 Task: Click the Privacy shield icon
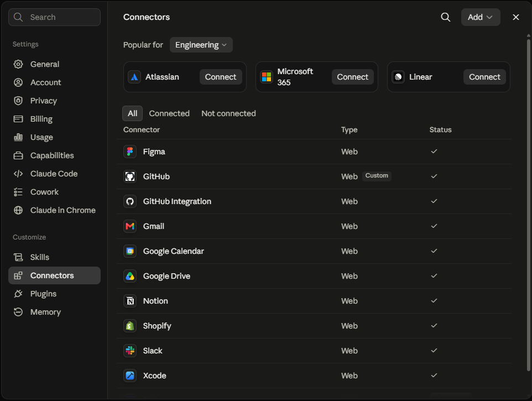coord(18,101)
